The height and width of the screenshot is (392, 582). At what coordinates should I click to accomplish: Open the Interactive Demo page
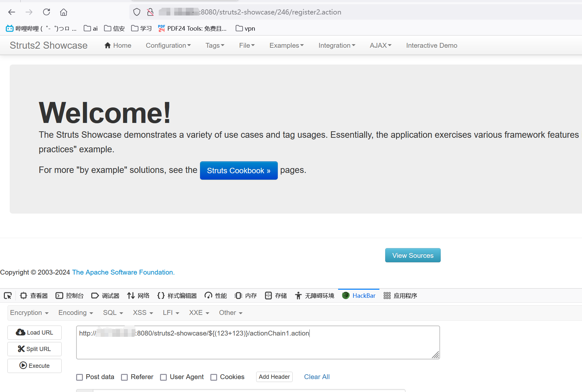pyautogui.click(x=432, y=45)
